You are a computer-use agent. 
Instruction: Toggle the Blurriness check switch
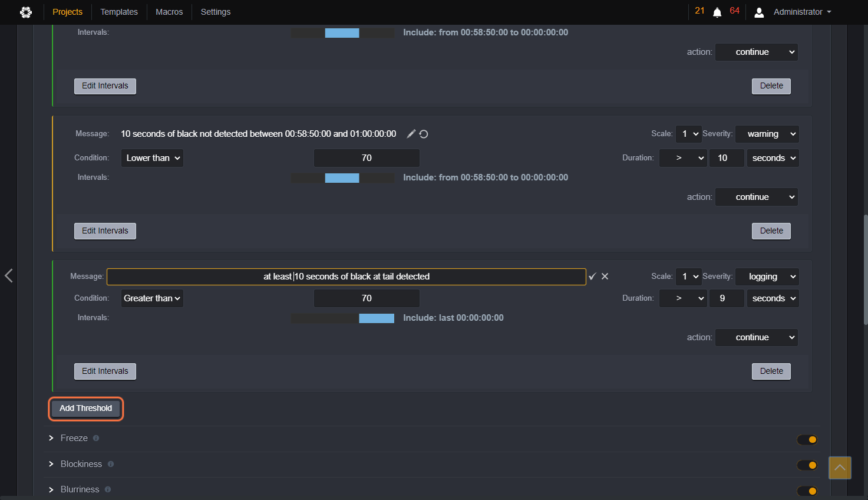(x=807, y=491)
